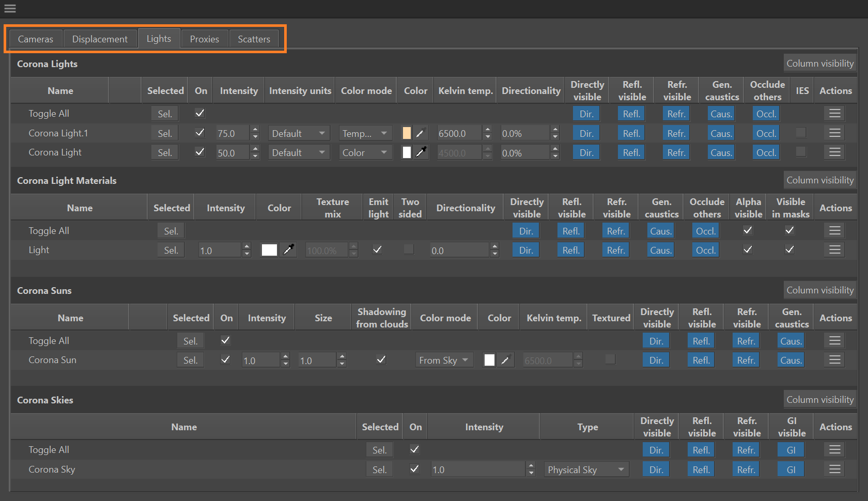Turn off Corona Sky On checkbox

(414, 469)
